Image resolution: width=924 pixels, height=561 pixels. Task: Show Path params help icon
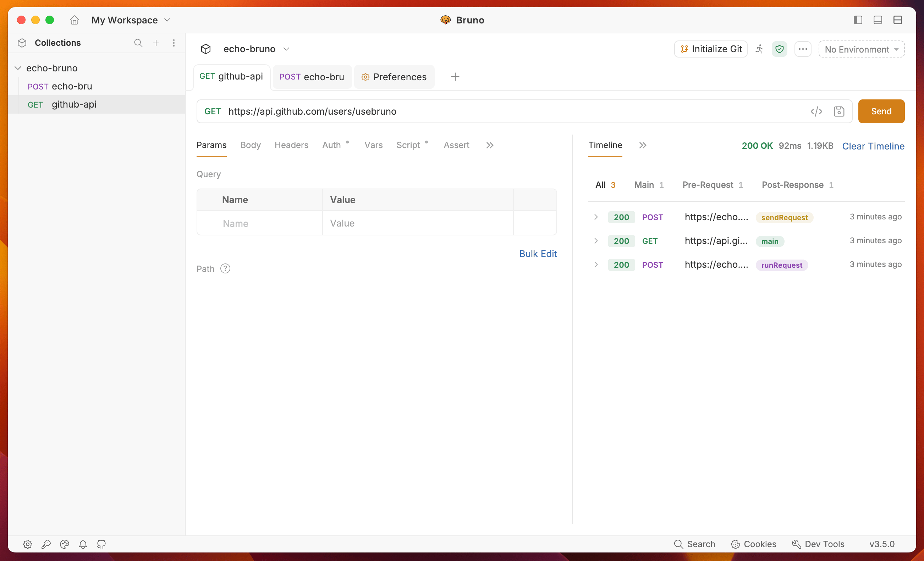[225, 269]
